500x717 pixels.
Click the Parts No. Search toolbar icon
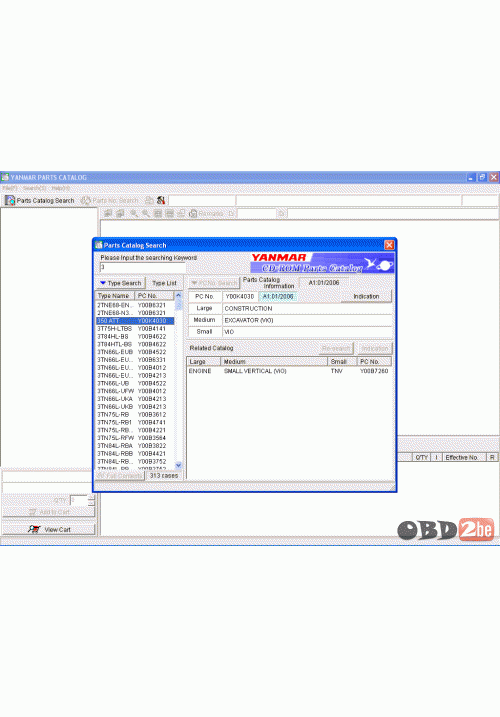(85, 200)
